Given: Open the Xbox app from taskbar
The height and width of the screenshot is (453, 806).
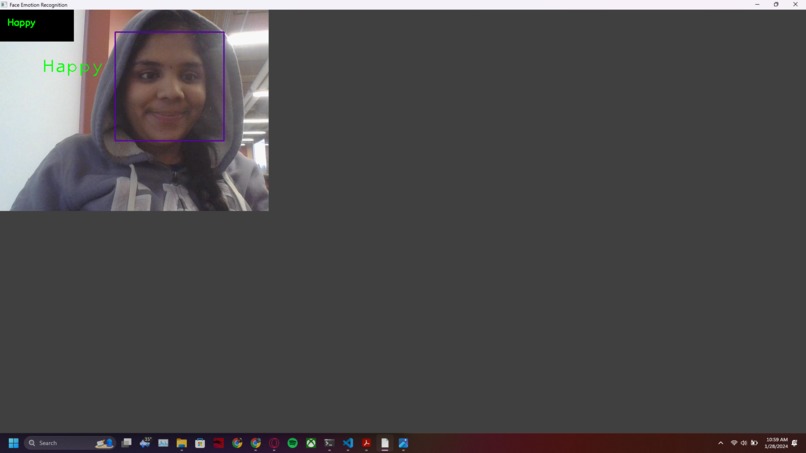Looking at the screenshot, I should 311,443.
